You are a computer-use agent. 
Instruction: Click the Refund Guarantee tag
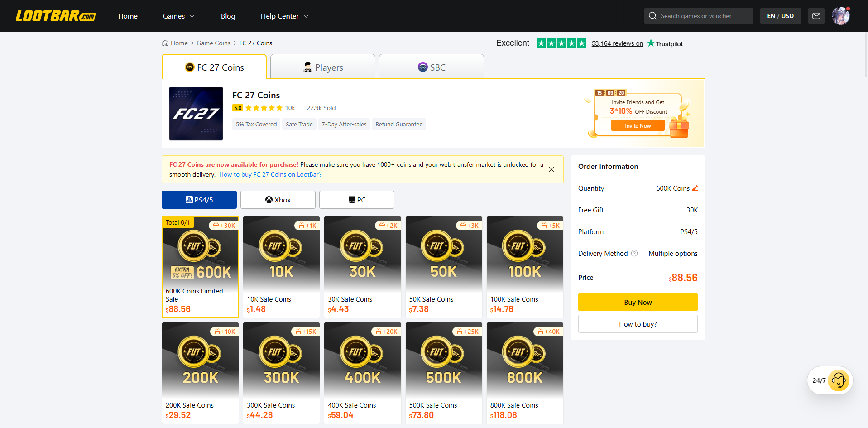tap(399, 124)
